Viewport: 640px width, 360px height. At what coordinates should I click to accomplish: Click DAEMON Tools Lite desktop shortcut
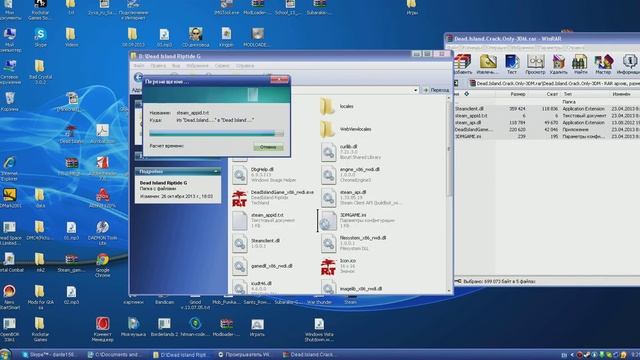click(102, 233)
